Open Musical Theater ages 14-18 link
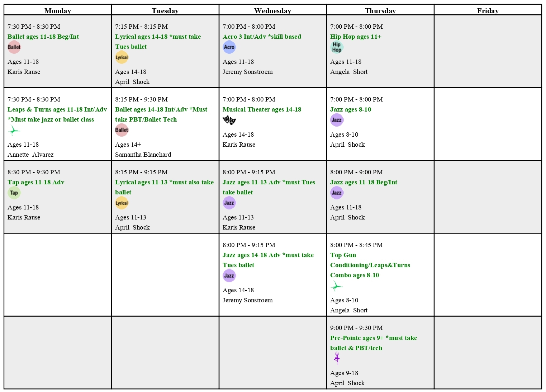 point(262,109)
